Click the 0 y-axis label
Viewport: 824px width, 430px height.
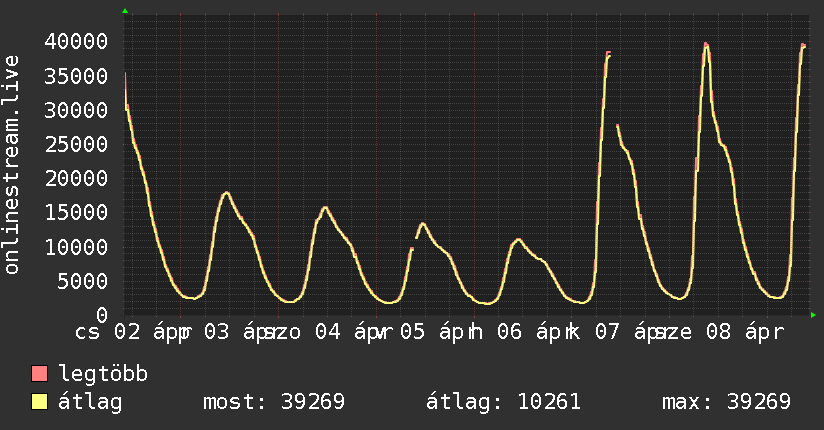102,315
